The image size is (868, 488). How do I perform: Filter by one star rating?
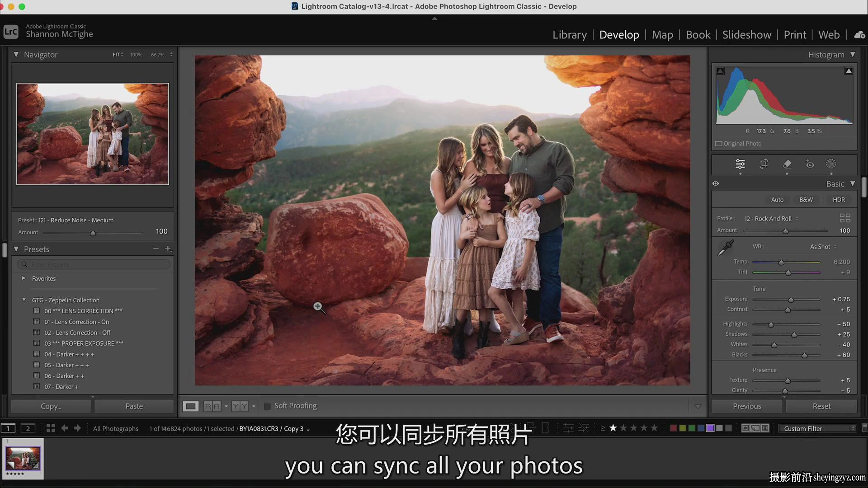pos(613,428)
